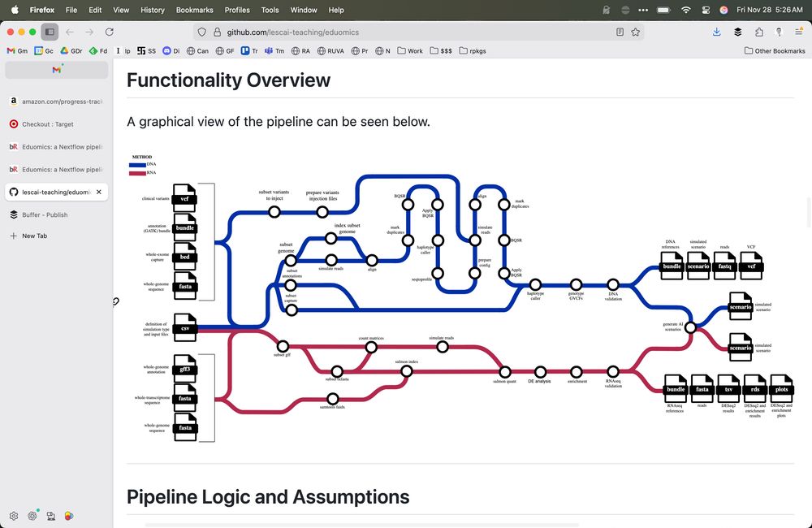Viewport: 812px width, 528px height.
Task: Expand the Work bookmarks folder
Action: [409, 51]
